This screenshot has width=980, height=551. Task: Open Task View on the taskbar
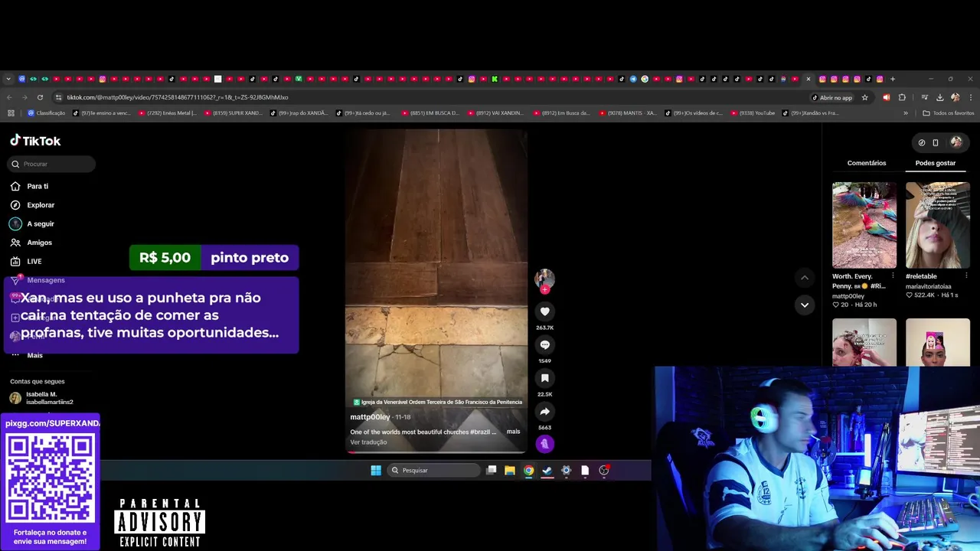492,471
